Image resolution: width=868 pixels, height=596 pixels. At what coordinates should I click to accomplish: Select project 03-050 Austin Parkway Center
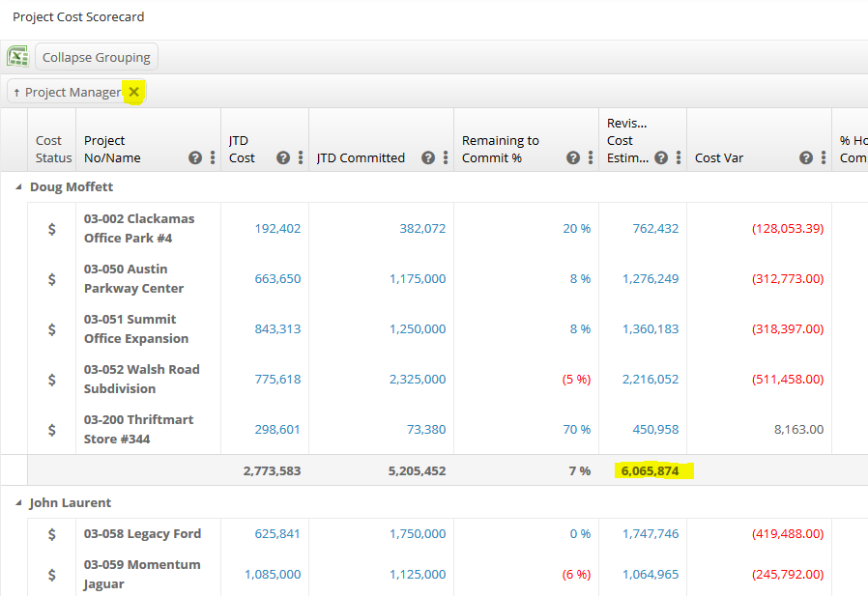(133, 278)
